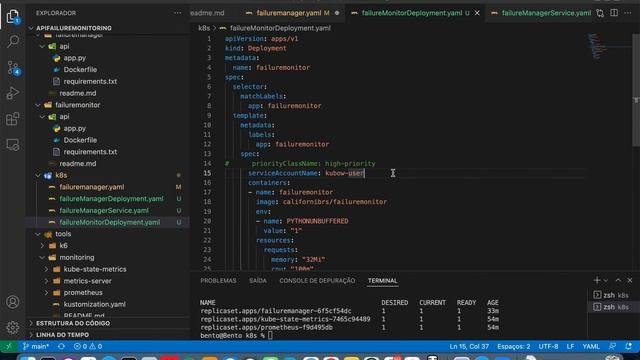Viewport: 640px width, 360px height.
Task: Open failuremanager.yaml in the k8s folder
Action: click(x=109, y=187)
